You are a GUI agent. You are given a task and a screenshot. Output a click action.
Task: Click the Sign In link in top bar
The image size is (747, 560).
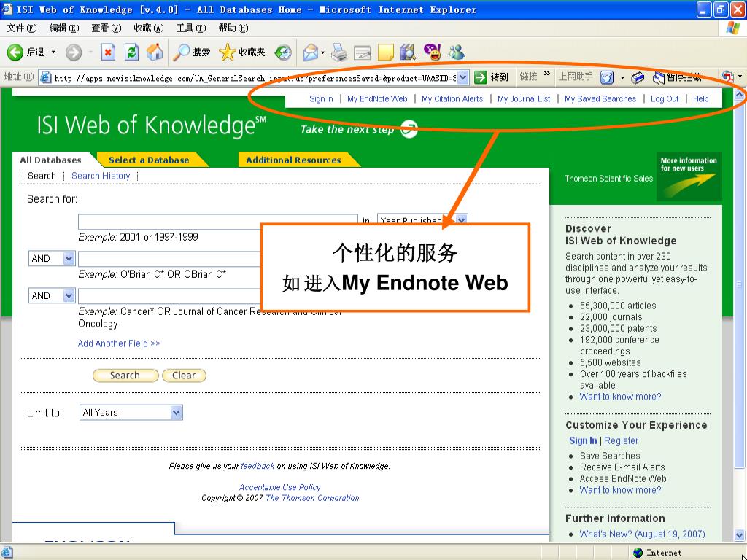pyautogui.click(x=321, y=98)
